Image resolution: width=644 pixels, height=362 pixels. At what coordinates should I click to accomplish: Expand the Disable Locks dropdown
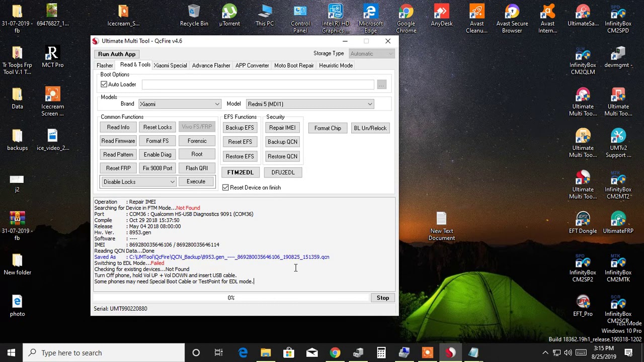click(x=139, y=182)
